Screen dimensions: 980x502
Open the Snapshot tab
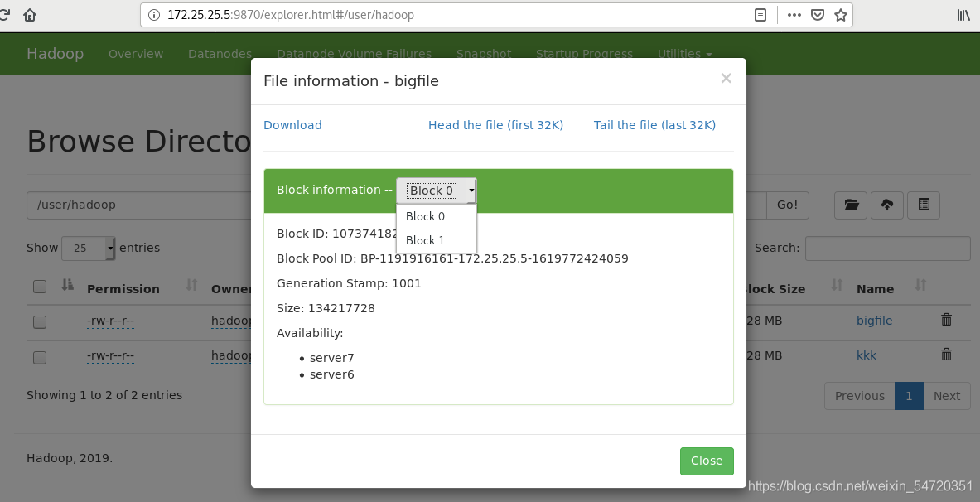(x=484, y=54)
